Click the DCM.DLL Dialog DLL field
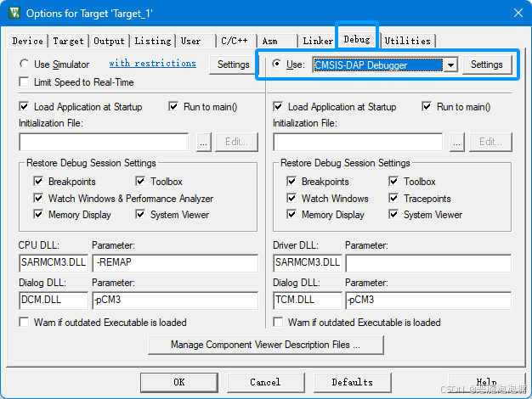 pos(54,301)
